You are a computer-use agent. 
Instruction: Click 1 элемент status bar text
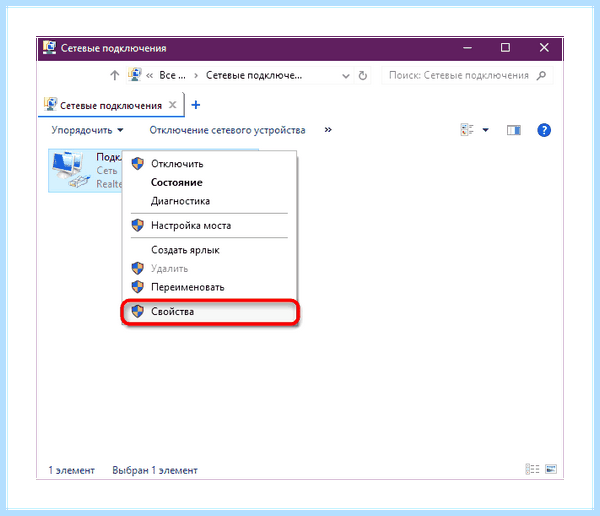72,470
